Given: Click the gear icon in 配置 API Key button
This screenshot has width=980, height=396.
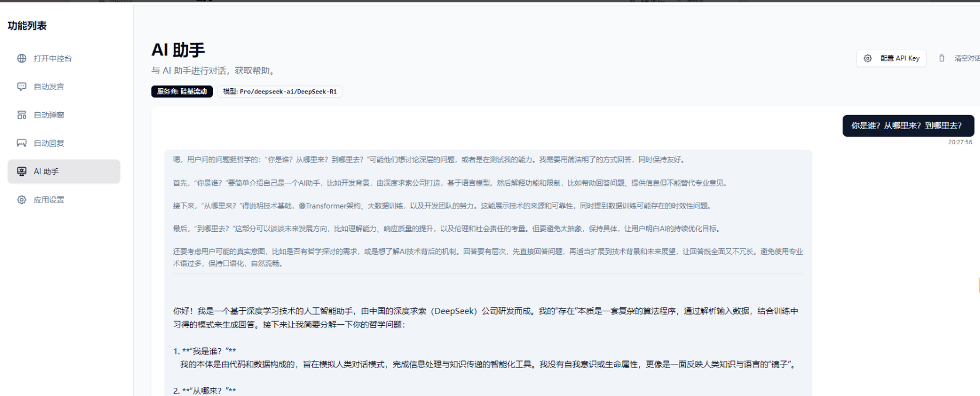Looking at the screenshot, I should 868,58.
